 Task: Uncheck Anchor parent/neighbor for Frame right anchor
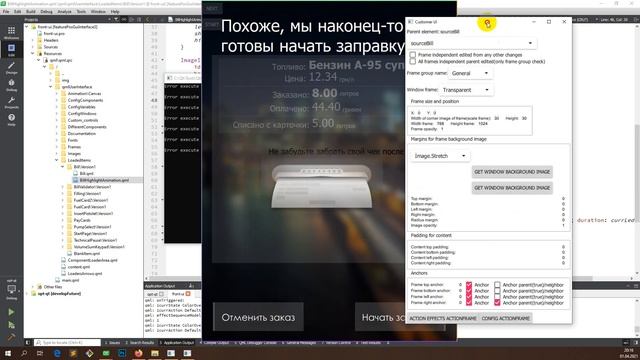(x=497, y=303)
